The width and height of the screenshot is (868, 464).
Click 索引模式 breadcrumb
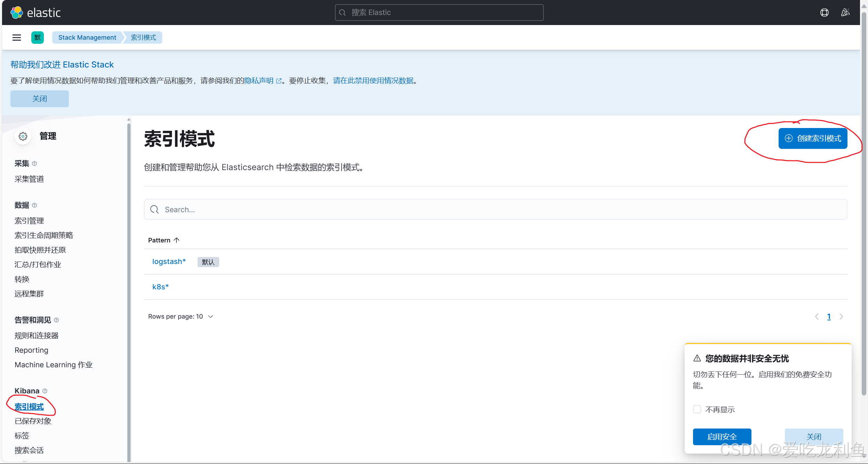[143, 38]
